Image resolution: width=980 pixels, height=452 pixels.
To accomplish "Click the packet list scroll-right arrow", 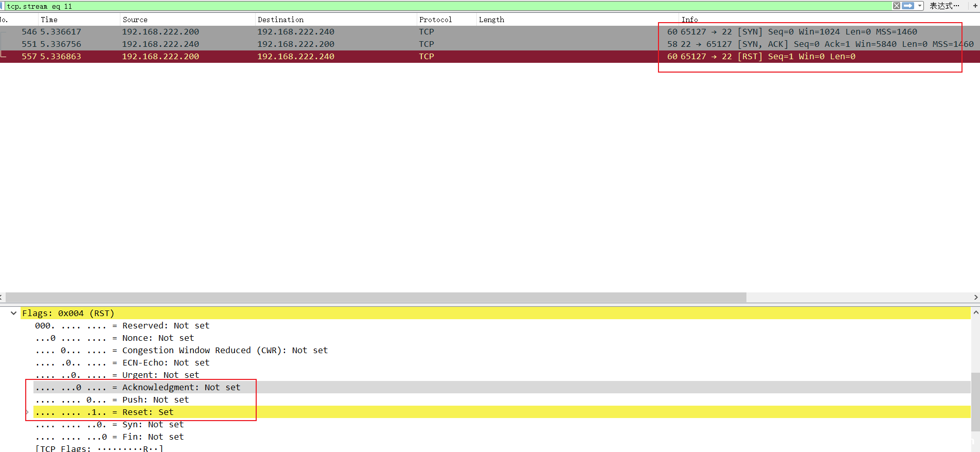I will click(976, 298).
